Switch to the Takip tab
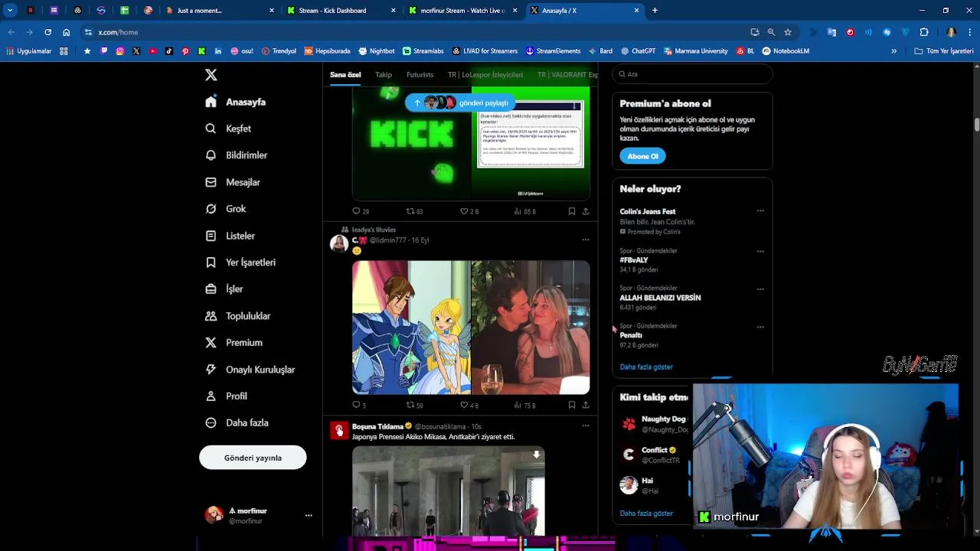This screenshot has height=551, width=980. pos(384,75)
